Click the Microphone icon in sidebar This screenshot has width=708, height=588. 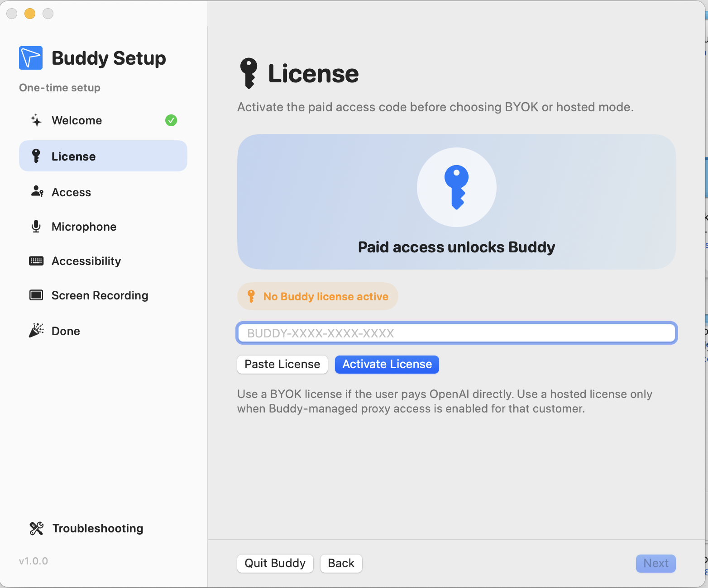(36, 226)
